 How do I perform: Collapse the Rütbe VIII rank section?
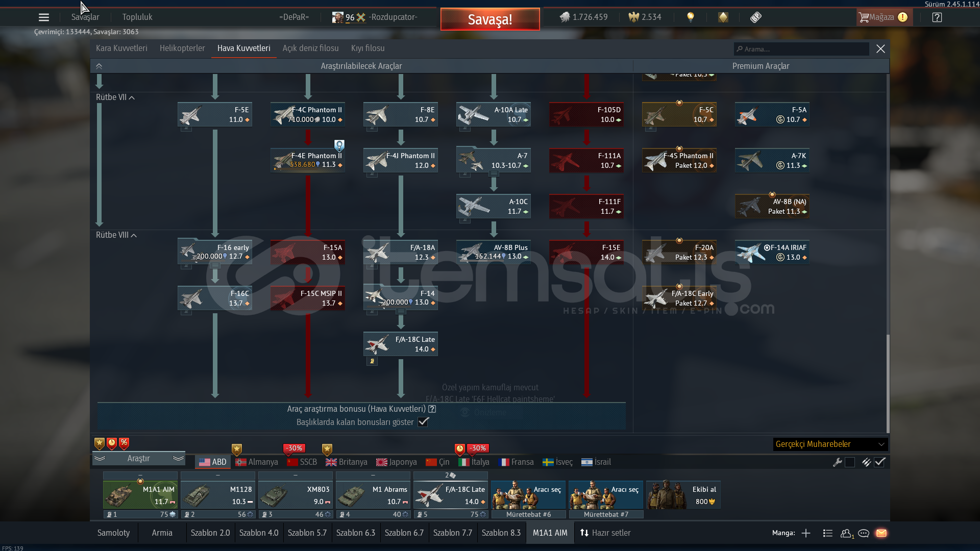tap(116, 235)
